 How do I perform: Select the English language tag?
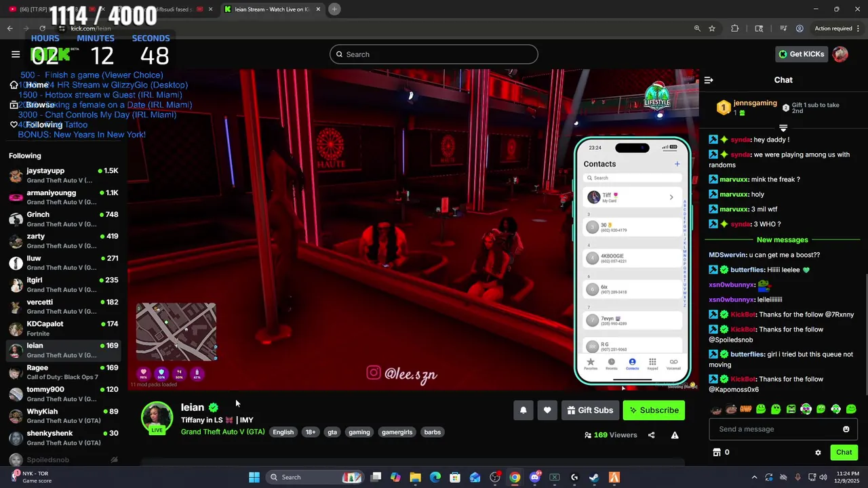[x=283, y=432]
